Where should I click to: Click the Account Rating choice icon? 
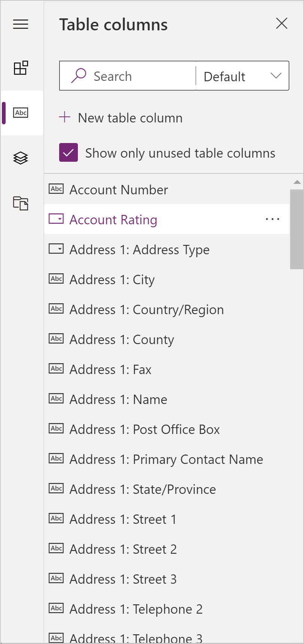(56, 219)
